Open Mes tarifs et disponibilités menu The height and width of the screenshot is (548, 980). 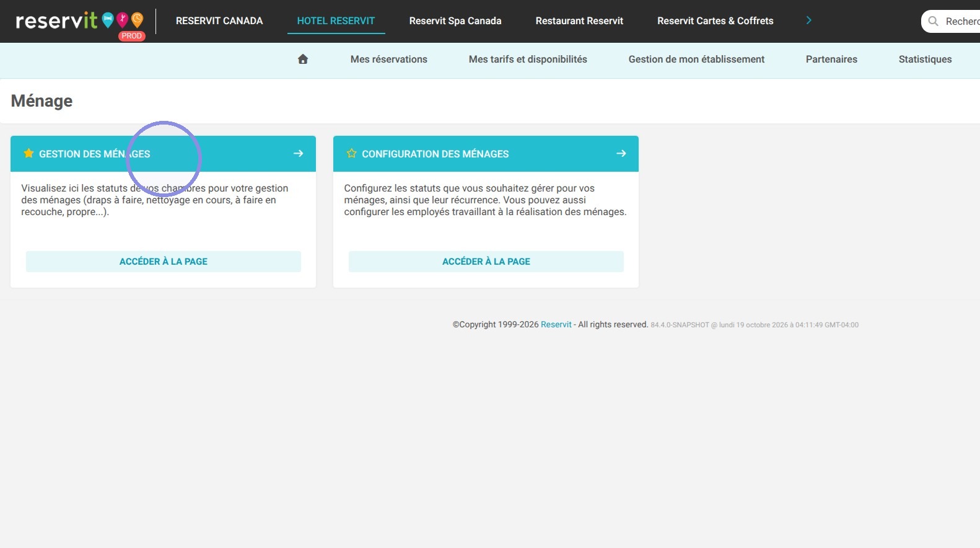click(528, 59)
